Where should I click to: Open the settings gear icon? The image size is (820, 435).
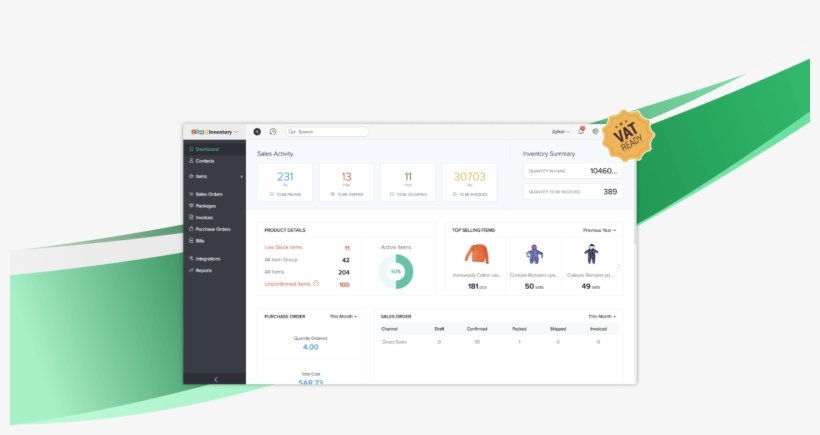595,131
